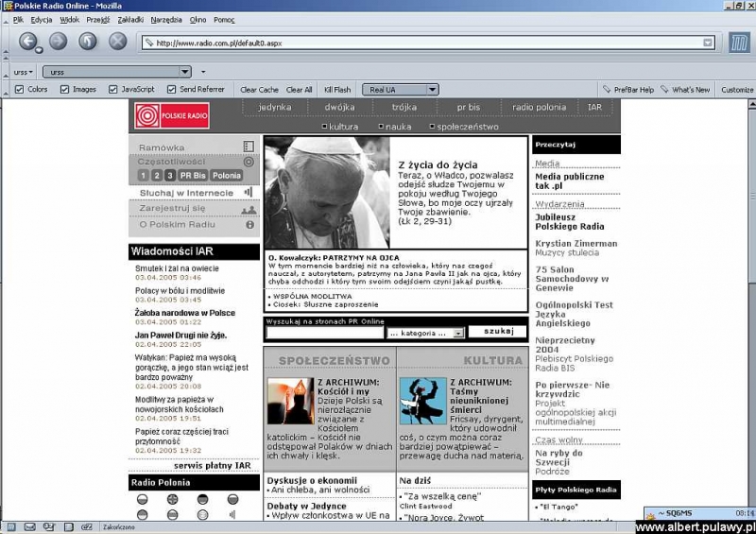Viewport: 756px width, 534px height.
Task: Open the trójka station link
Action: [x=404, y=108]
